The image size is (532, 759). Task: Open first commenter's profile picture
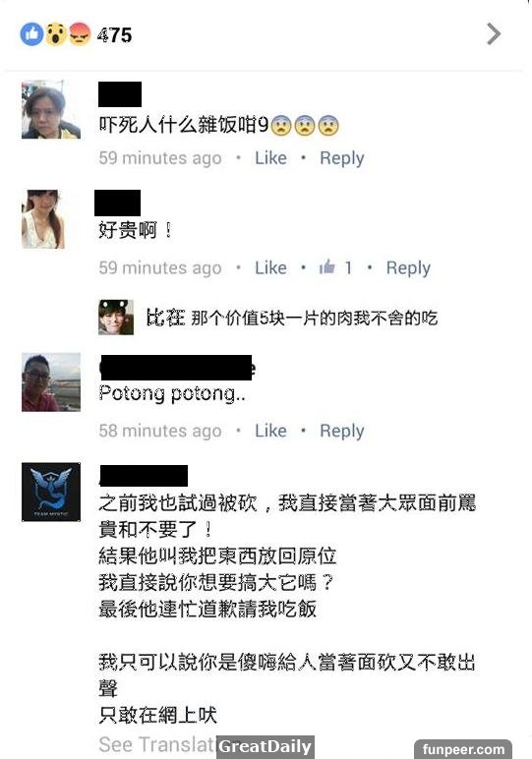tap(51, 110)
